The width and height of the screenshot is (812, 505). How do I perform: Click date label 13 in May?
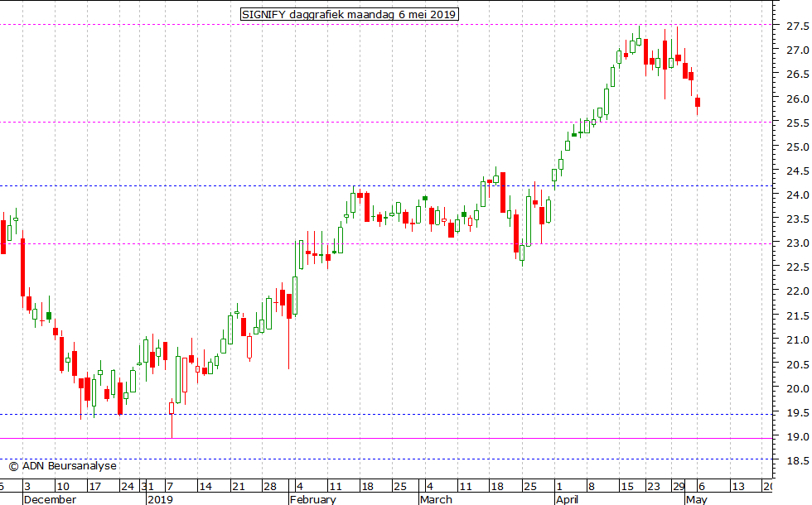click(737, 487)
